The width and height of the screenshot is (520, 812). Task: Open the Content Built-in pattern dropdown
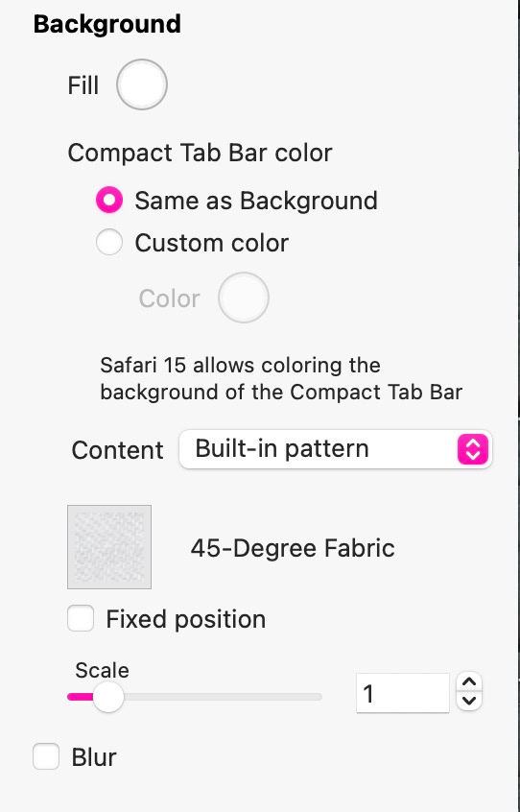click(x=335, y=449)
